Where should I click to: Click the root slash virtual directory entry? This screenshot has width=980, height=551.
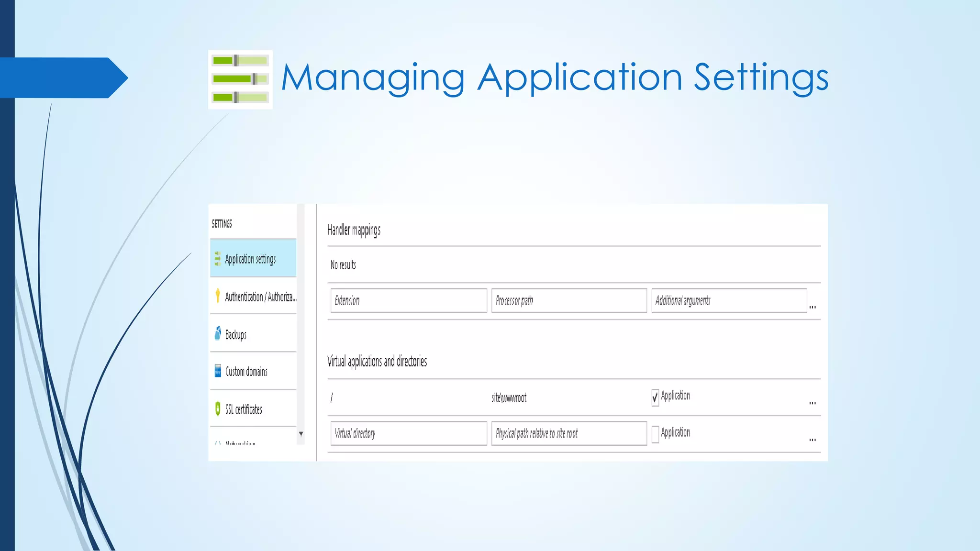click(x=332, y=397)
